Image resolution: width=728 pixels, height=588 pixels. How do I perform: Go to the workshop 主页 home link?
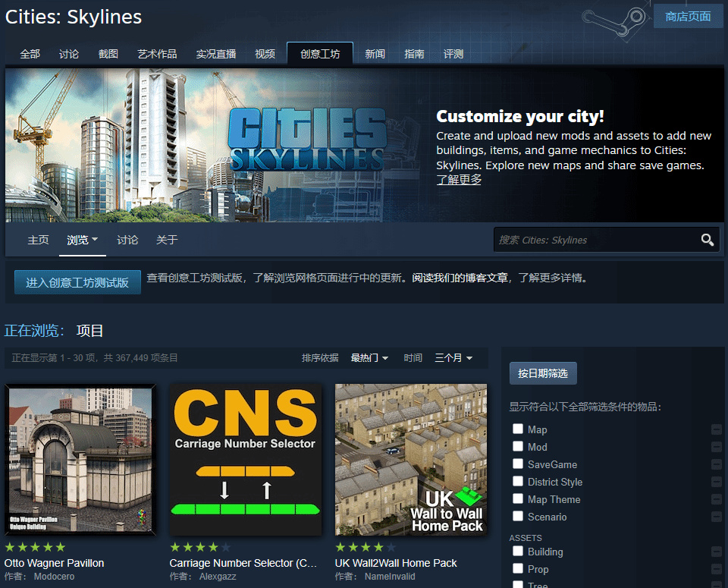(38, 240)
